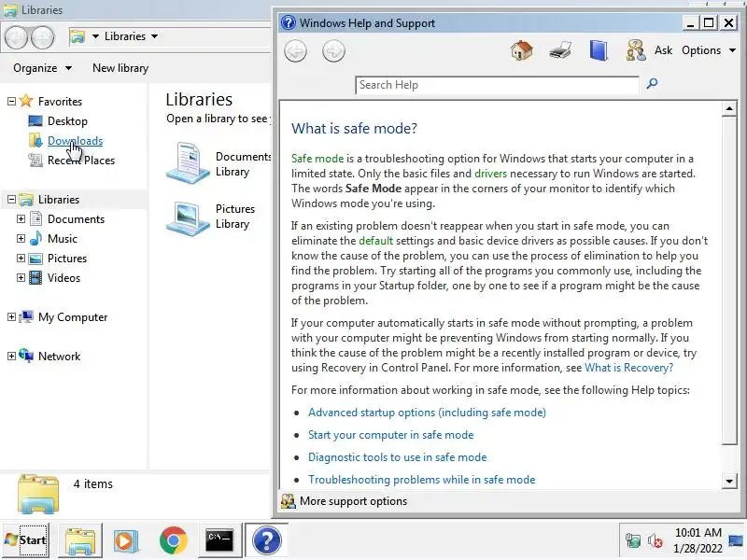Open Start your computer in safe mode link

tap(390, 435)
